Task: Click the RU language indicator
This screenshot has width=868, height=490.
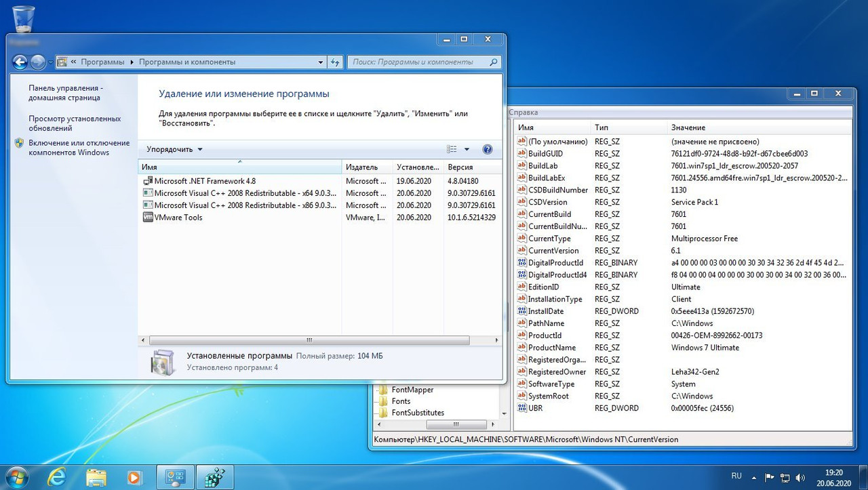Action: [x=736, y=476]
